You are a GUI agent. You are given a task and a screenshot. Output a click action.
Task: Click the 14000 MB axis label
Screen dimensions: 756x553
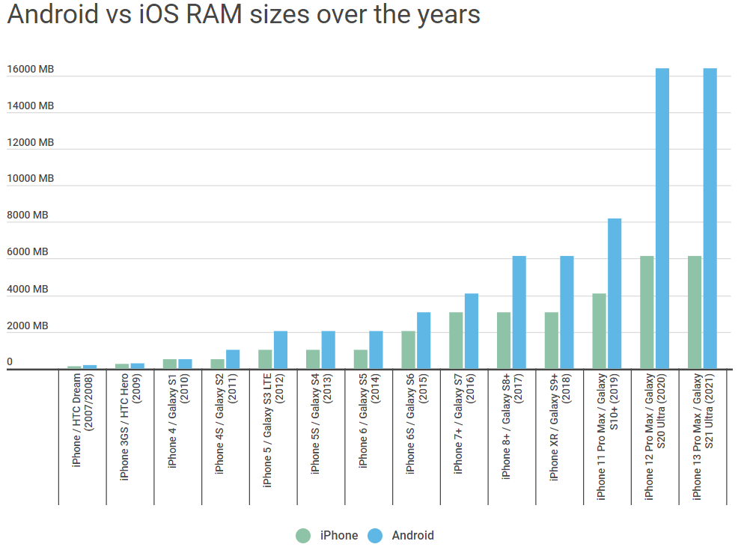pos(31,106)
